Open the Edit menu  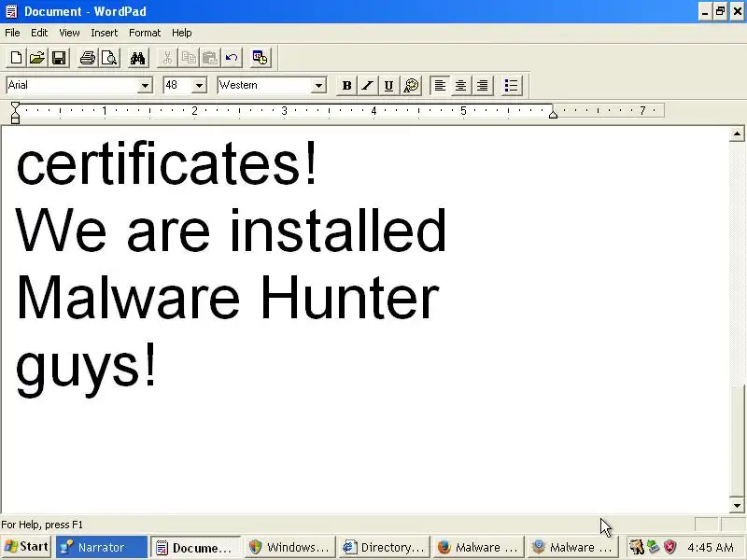click(x=39, y=33)
